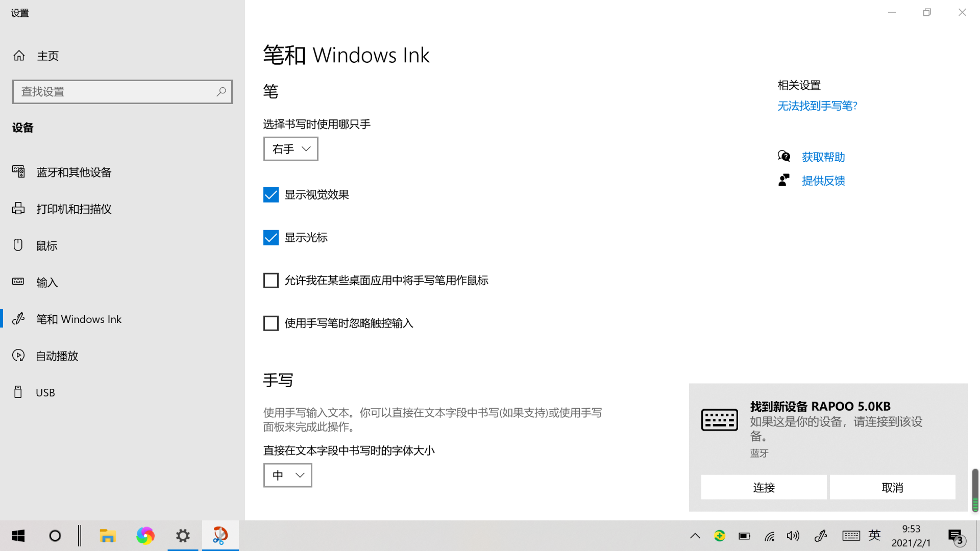Viewport: 980px width, 551px height.
Task: Click the search magnifier icon in settings search box
Action: coord(221,91)
